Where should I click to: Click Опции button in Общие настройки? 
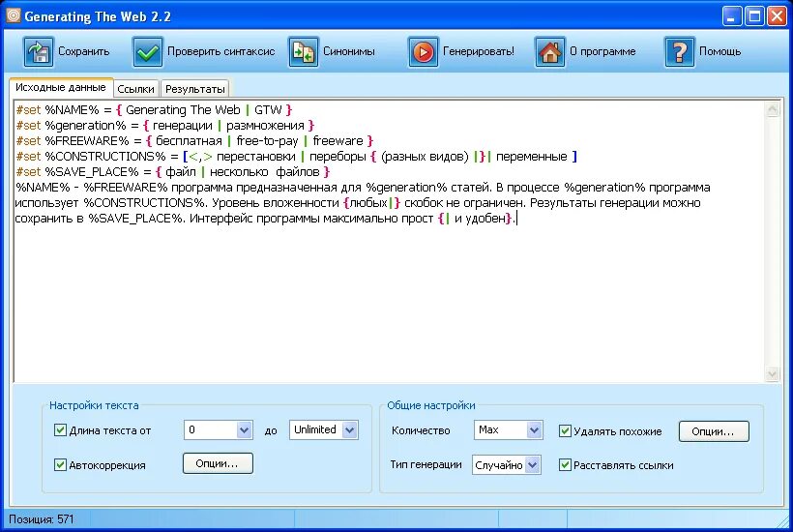coord(713,431)
